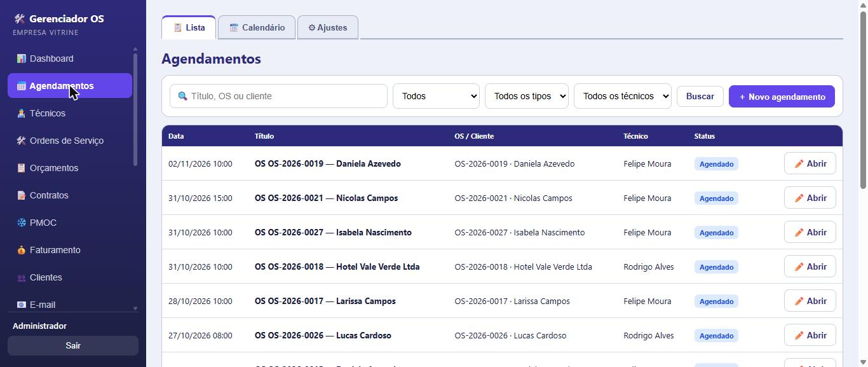Click the Ajustes tab gear icon

(312, 28)
